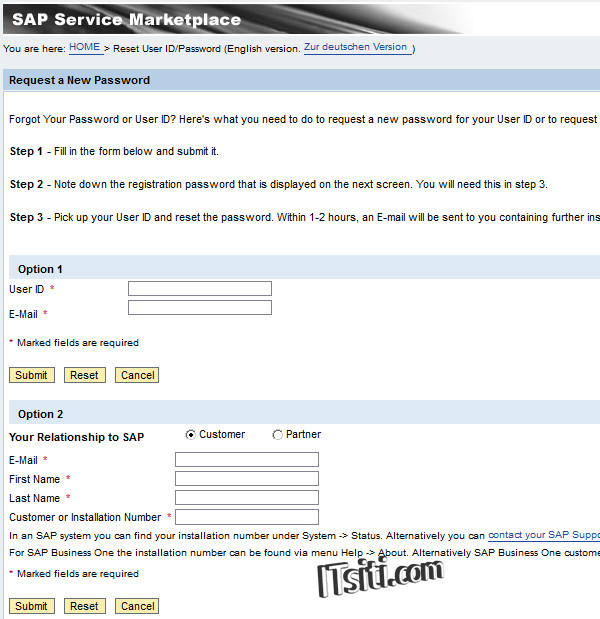Click Reset under Option 1
The height and width of the screenshot is (619, 600).
coord(84,375)
